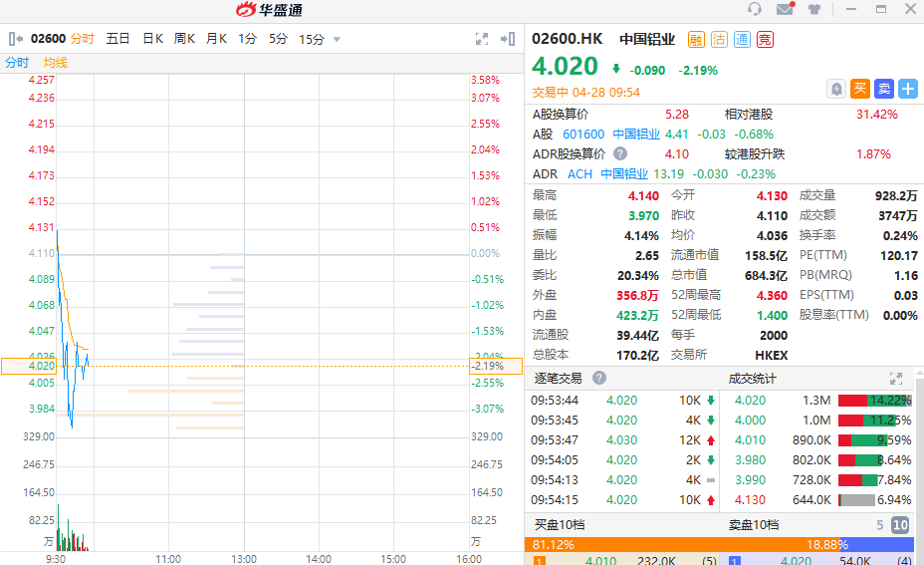
Task: Open A-share 中国铝业 link
Action: tap(636, 134)
